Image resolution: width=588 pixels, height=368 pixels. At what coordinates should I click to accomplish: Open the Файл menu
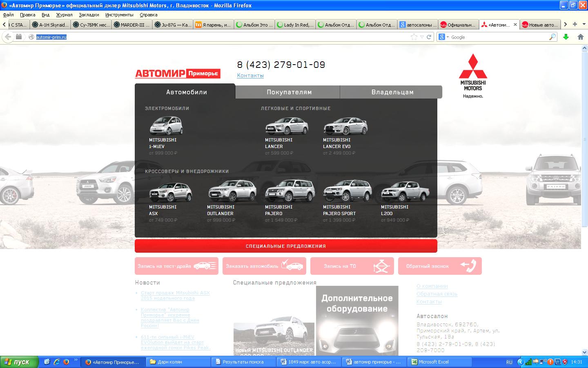point(8,15)
